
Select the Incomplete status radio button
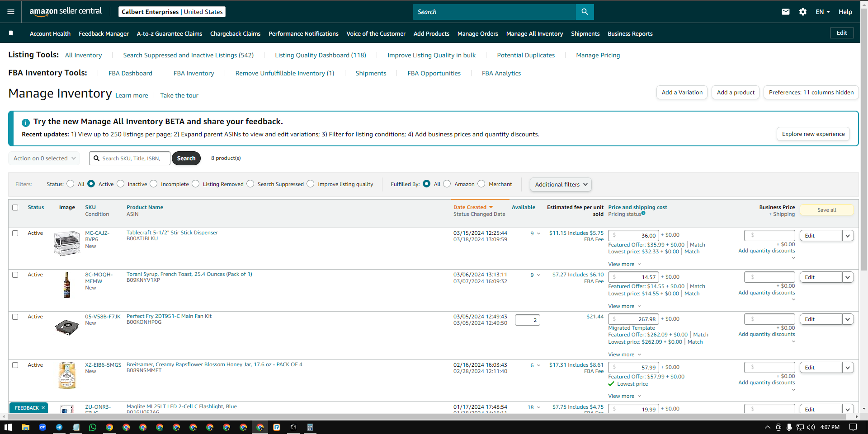coord(154,184)
